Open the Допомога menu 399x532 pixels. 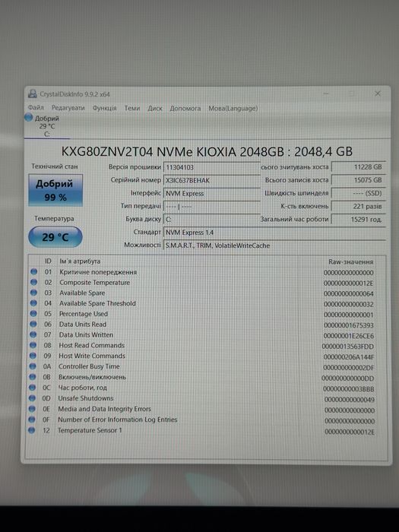pyautogui.click(x=185, y=109)
